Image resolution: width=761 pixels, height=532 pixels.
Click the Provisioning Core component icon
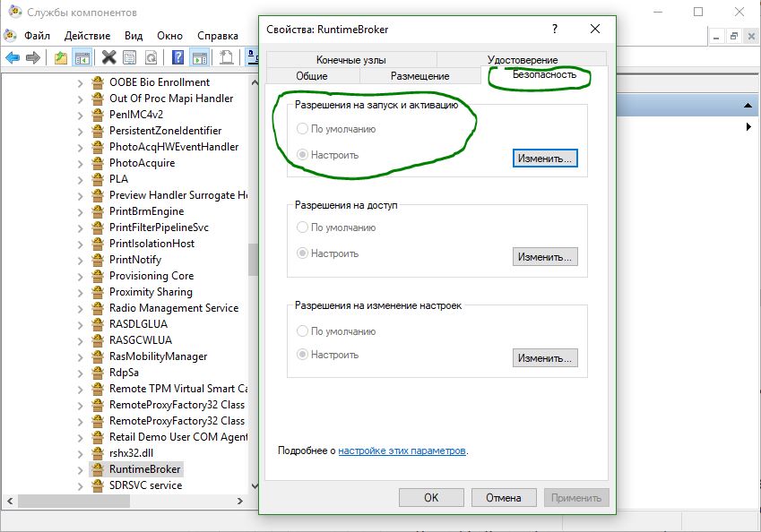click(x=98, y=276)
